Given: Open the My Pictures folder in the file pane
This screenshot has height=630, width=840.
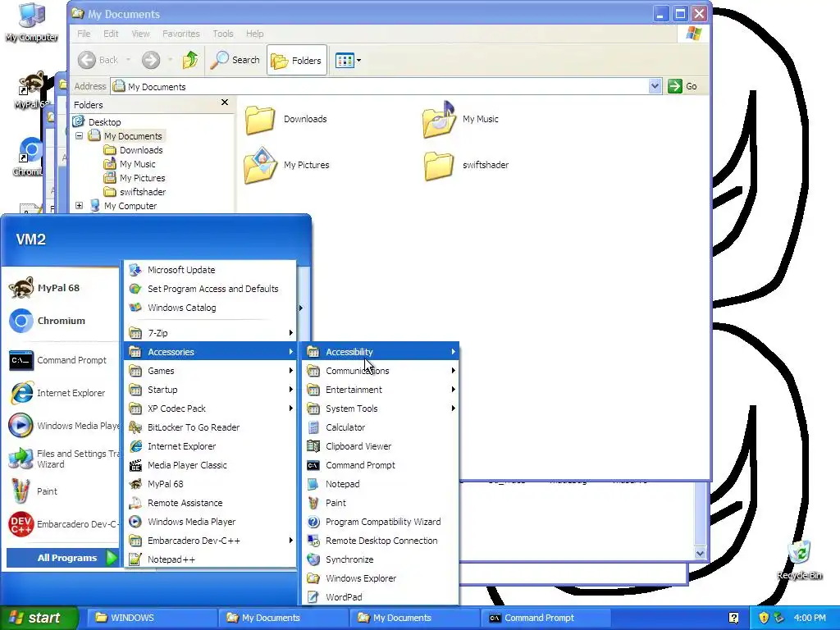Looking at the screenshot, I should [x=287, y=165].
